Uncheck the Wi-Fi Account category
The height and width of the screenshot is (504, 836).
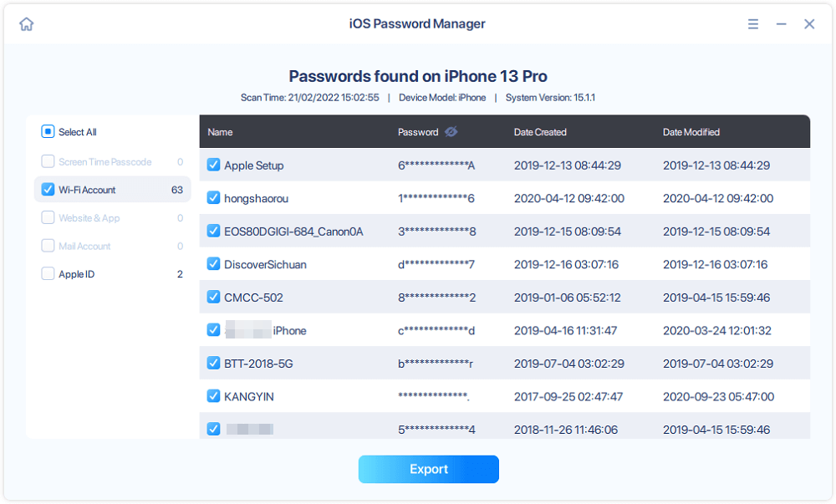coord(46,189)
